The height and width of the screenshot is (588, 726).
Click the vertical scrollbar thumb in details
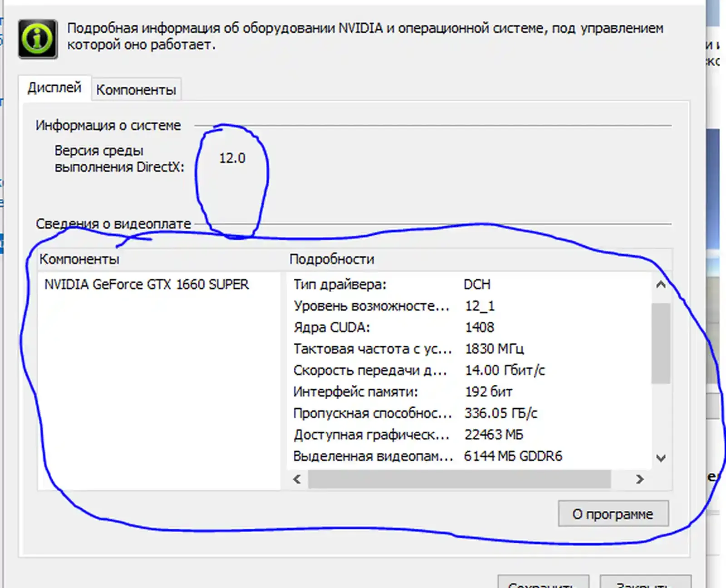661,343
